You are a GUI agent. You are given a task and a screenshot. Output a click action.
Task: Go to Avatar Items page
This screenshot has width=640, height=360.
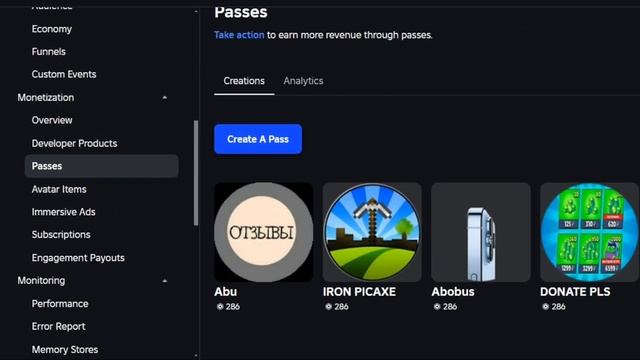[x=59, y=189]
